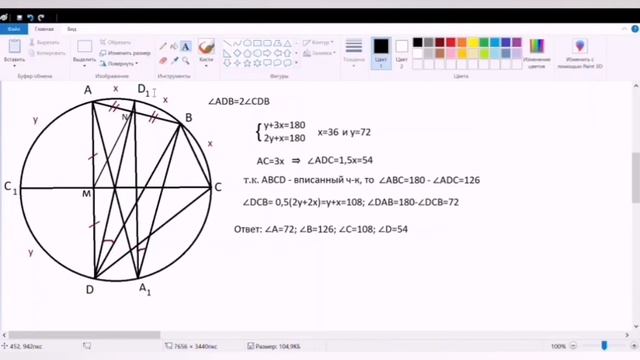Click Crop (Обрезать) button
The image size is (640, 360).
point(116,42)
